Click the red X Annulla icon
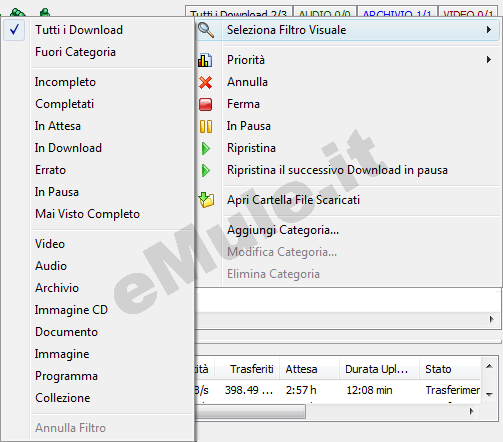Viewport: 503px width, 442px height. click(205, 82)
